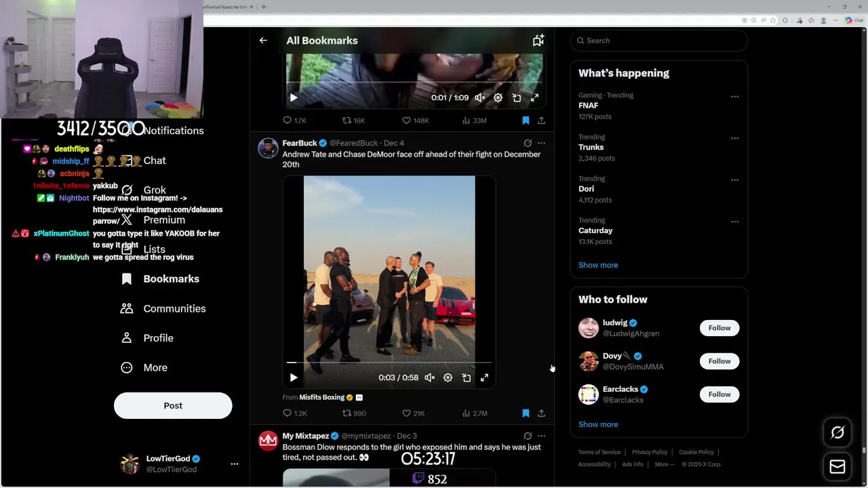Open options for Dori trend

pyautogui.click(x=734, y=180)
